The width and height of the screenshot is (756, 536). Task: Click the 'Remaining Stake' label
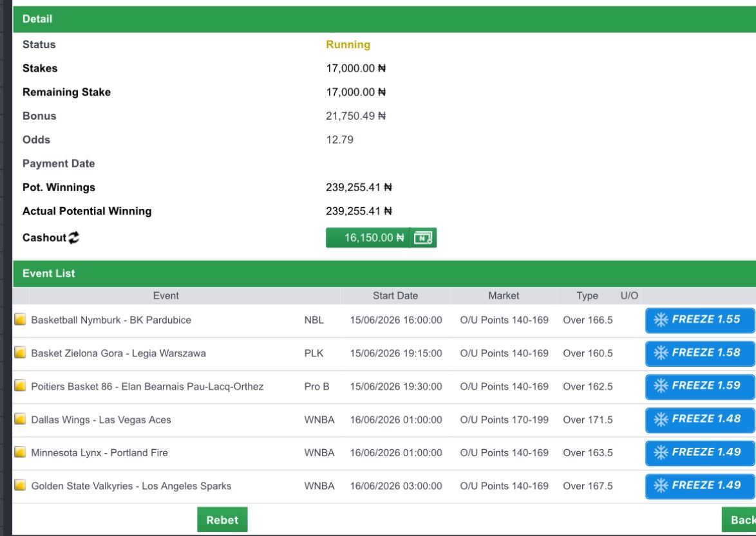(66, 92)
